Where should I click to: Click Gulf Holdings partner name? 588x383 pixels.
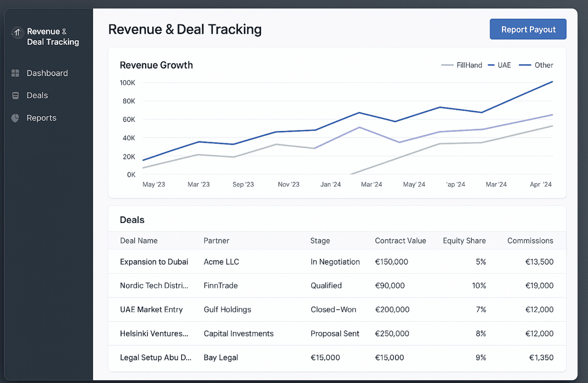[227, 309]
